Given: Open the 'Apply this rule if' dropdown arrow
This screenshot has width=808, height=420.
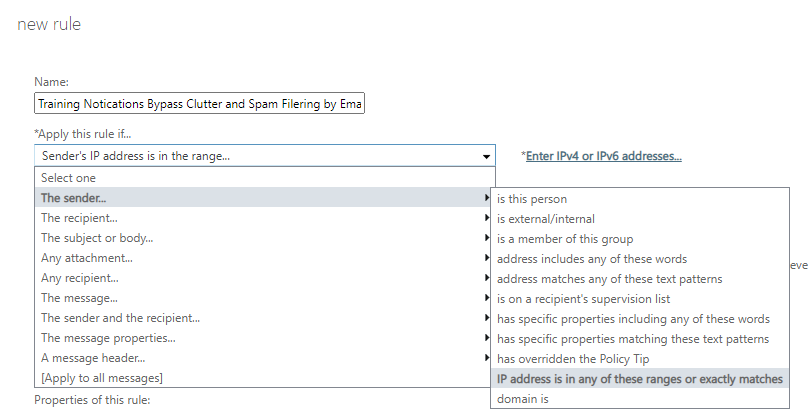Looking at the screenshot, I should click(486, 156).
